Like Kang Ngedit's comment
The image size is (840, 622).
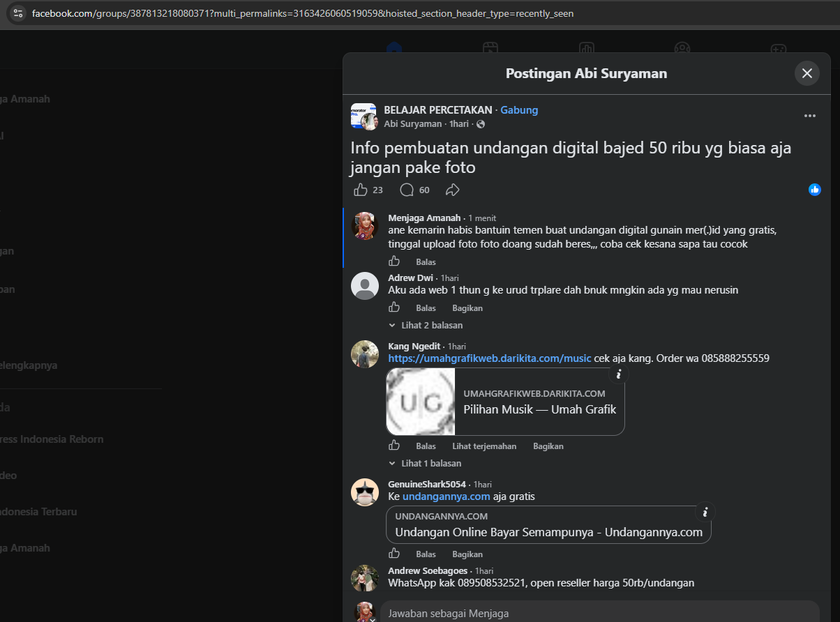point(395,446)
